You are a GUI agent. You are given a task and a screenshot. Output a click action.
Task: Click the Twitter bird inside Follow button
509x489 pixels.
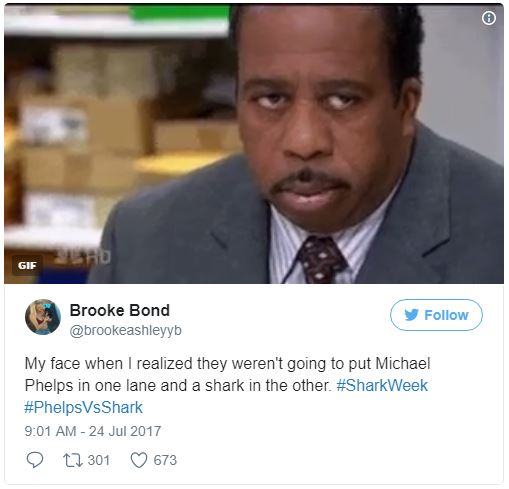(x=411, y=315)
